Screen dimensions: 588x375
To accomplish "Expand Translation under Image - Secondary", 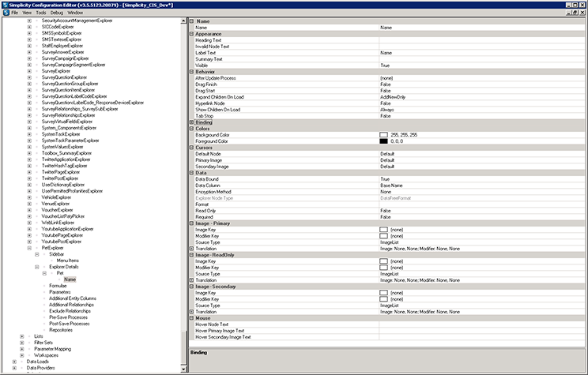I will click(191, 312).
